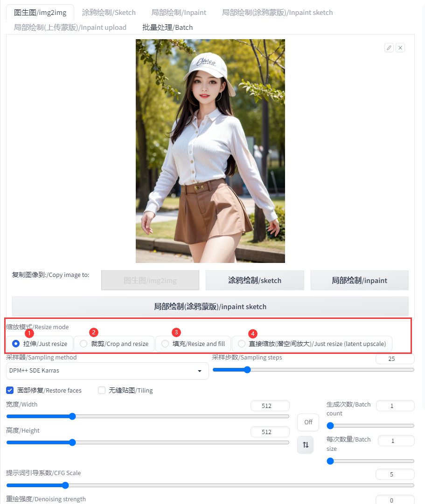Image resolution: width=425 pixels, height=504 pixels.
Task: Switch to 涂鸦绘制/Sketch tab
Action: (109, 13)
